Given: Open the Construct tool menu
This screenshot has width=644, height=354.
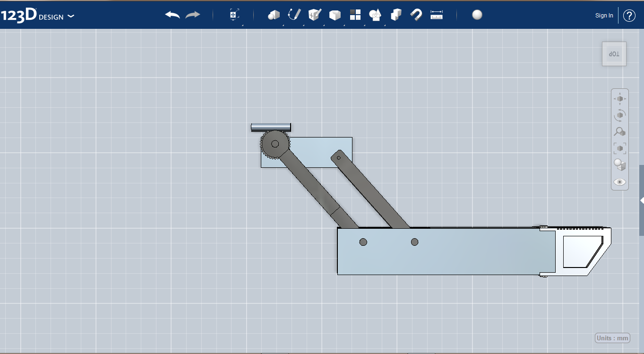Looking at the screenshot, I should (x=315, y=15).
